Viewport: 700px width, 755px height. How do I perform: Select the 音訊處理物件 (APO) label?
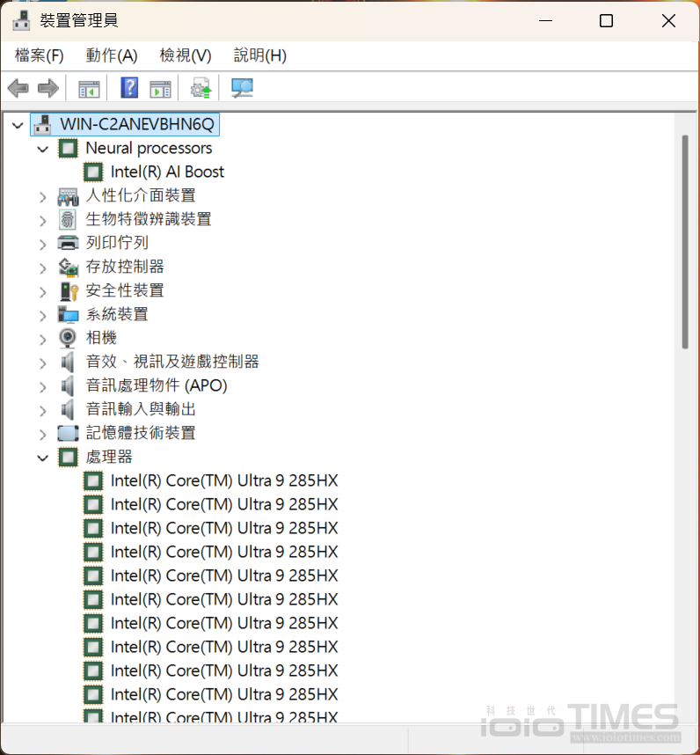(x=157, y=385)
